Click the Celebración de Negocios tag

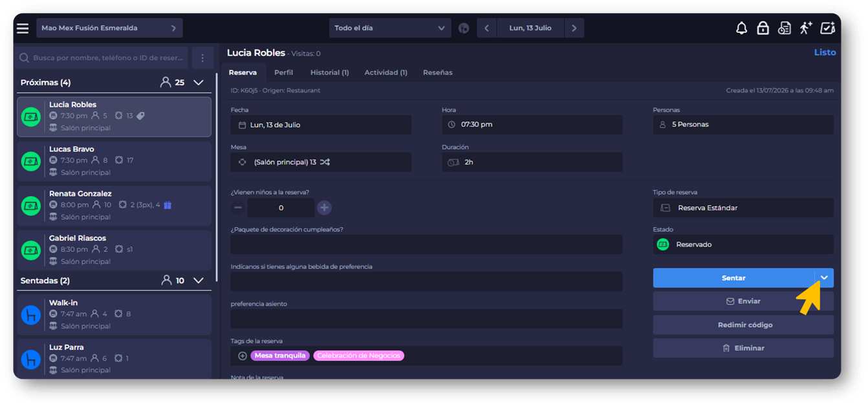[358, 356]
